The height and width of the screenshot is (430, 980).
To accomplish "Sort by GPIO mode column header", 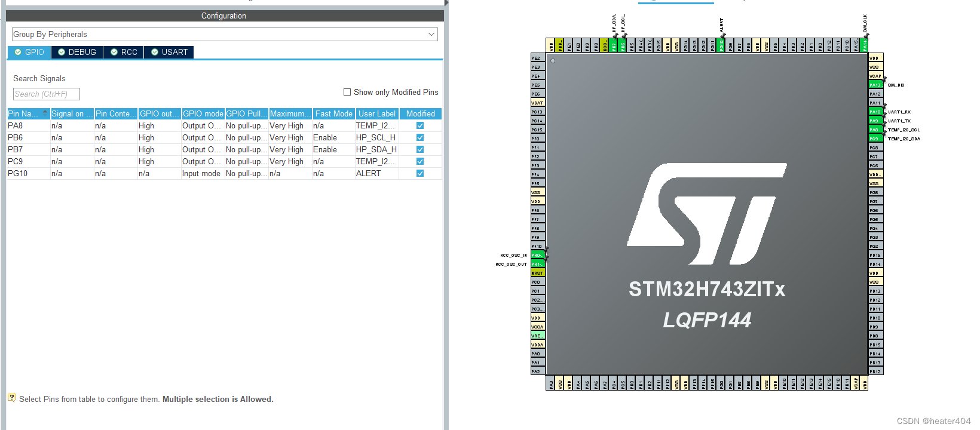I will (203, 113).
